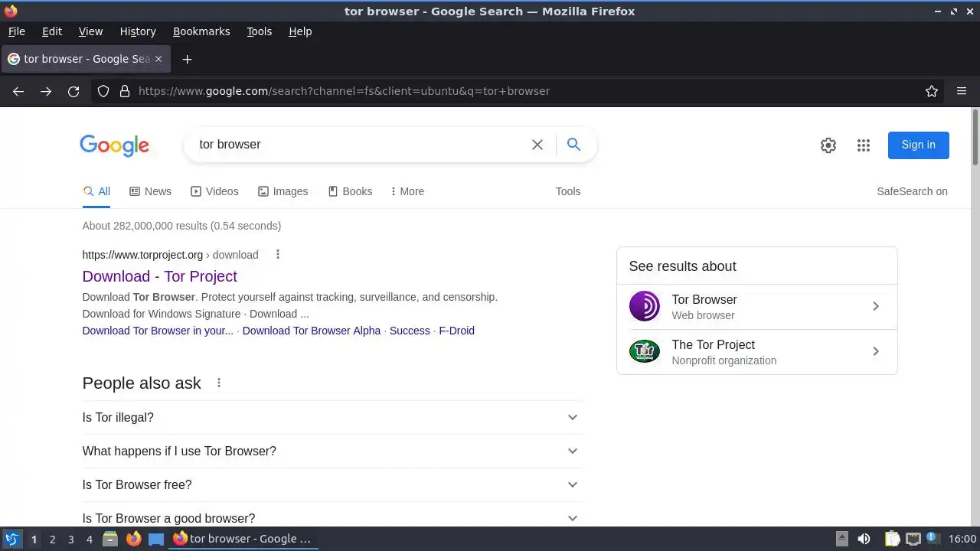Select the tor browser Firefox taskbar window button
The image size is (980, 551).
243,539
